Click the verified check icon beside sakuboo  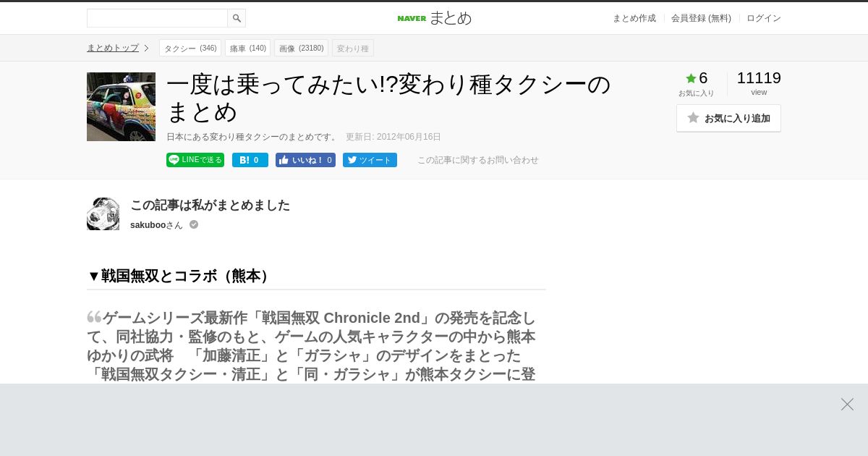pyautogui.click(x=194, y=224)
